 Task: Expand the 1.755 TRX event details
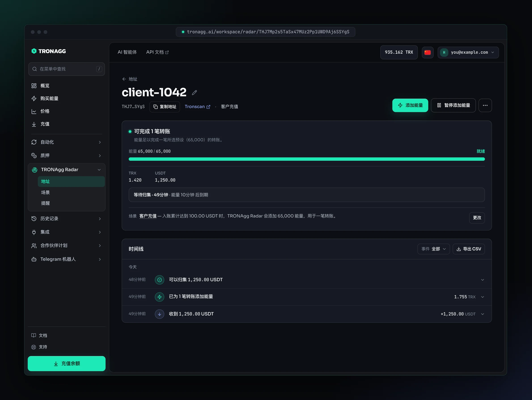pyautogui.click(x=482, y=297)
